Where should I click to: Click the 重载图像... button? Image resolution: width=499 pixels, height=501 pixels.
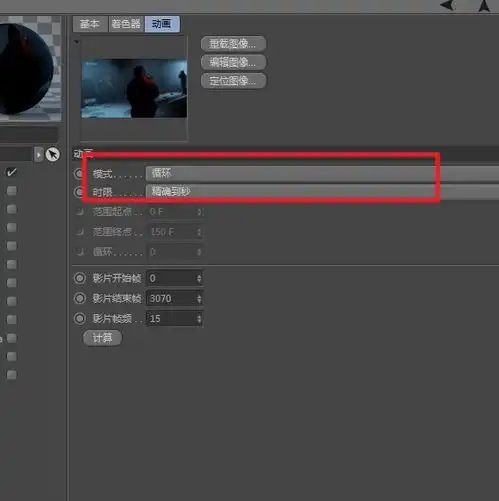tap(233, 44)
